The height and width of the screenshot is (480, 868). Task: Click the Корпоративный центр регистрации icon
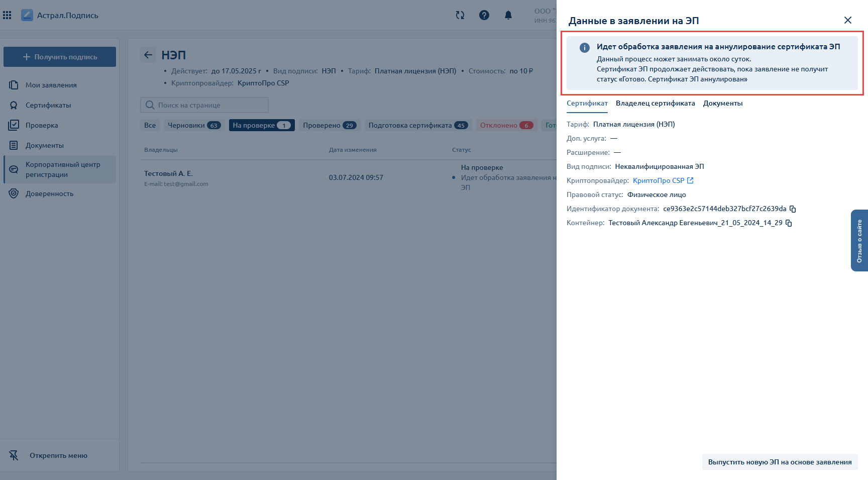click(x=14, y=169)
